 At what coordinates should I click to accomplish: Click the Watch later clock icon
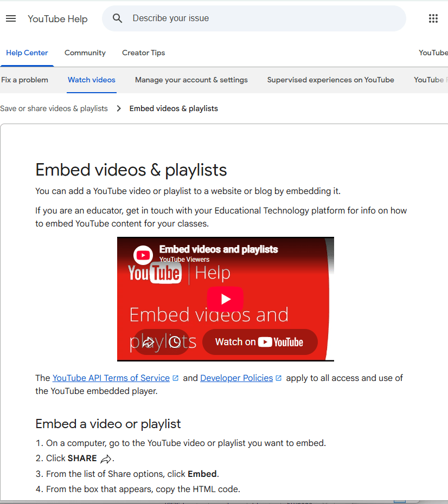click(175, 342)
